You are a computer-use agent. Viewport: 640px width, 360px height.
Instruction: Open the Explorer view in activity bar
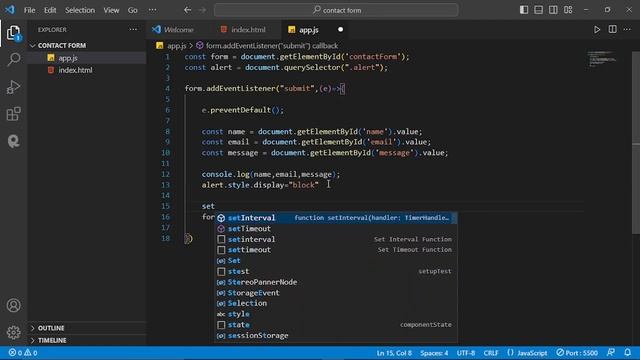pos(13,33)
